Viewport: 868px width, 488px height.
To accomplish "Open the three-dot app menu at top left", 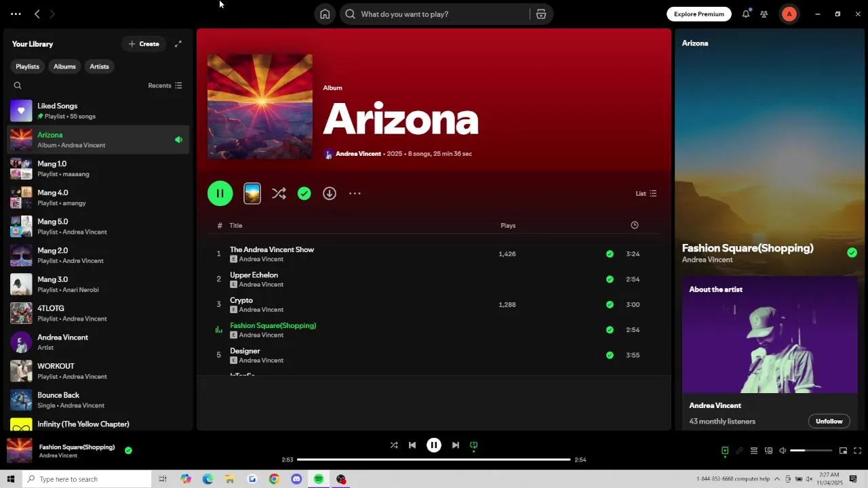I will tap(16, 14).
